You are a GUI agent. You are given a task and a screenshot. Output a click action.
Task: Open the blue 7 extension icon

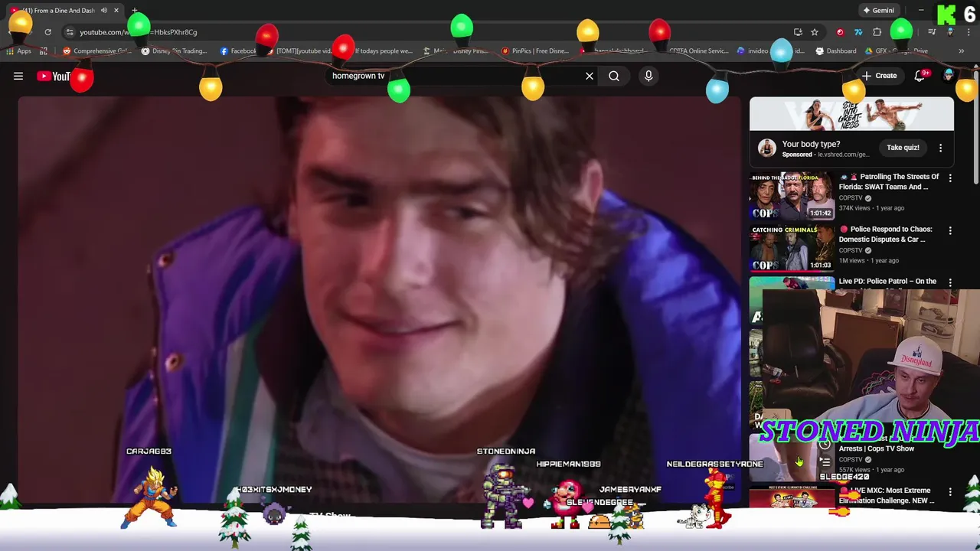(x=858, y=32)
